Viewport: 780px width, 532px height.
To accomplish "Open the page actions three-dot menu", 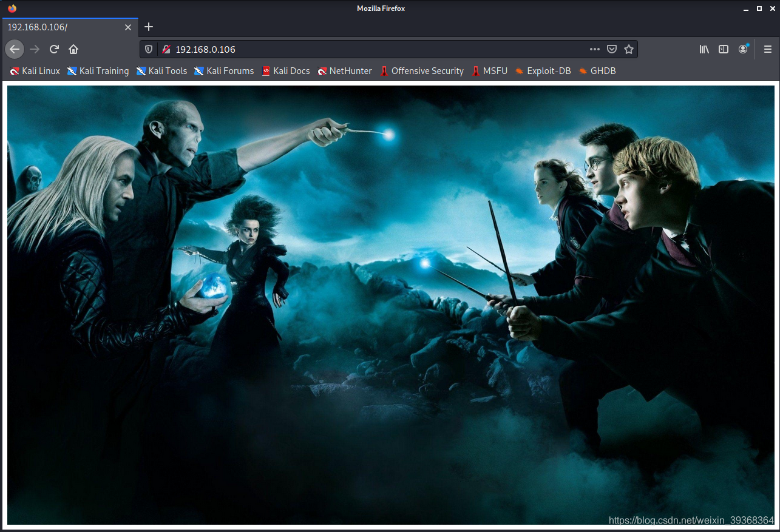I will 595,49.
